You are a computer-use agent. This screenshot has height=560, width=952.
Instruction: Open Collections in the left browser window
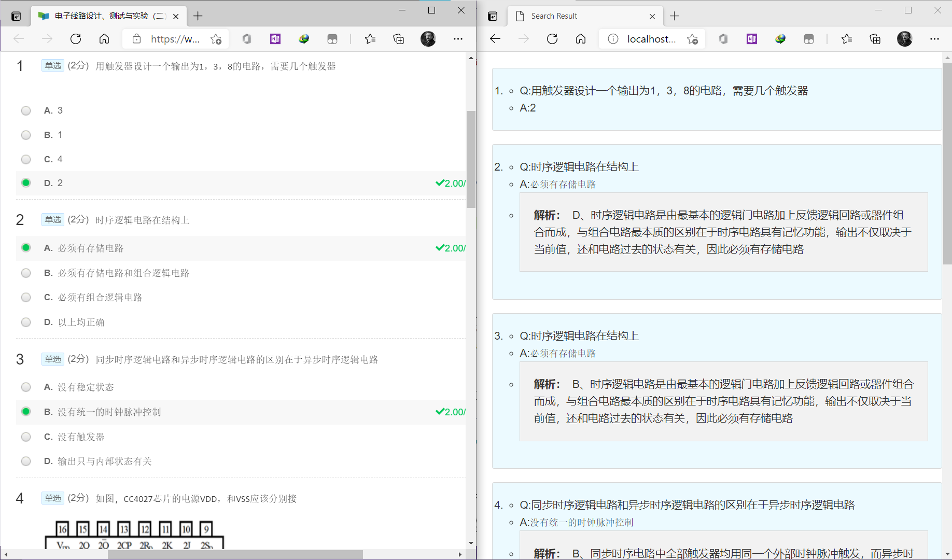click(399, 39)
